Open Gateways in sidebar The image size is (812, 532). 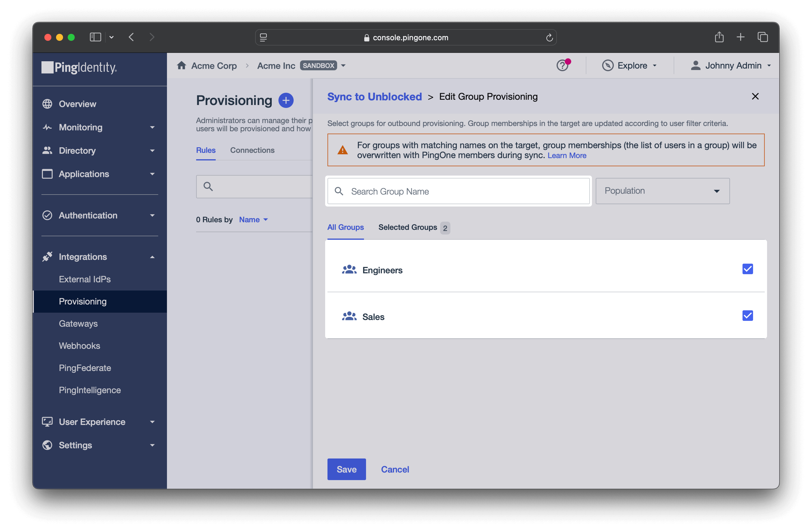[78, 323]
